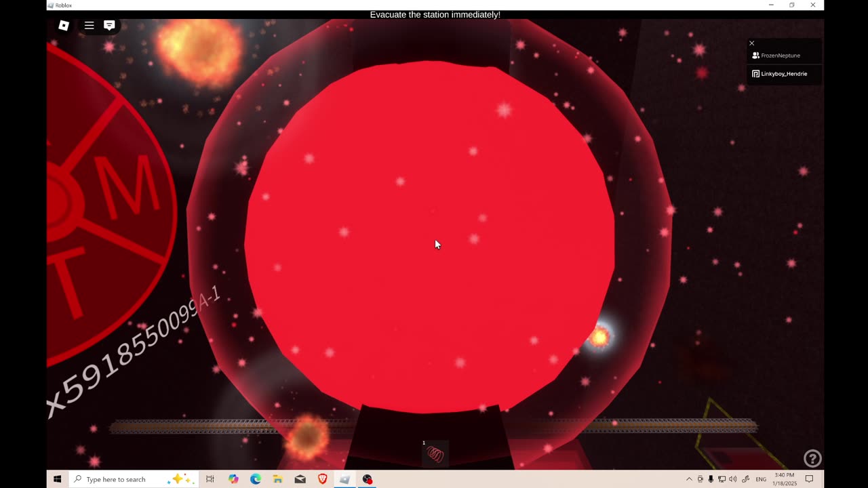Image resolution: width=868 pixels, height=488 pixels.
Task: Open the hamburger menu in Roblox top bar
Action: (x=89, y=26)
